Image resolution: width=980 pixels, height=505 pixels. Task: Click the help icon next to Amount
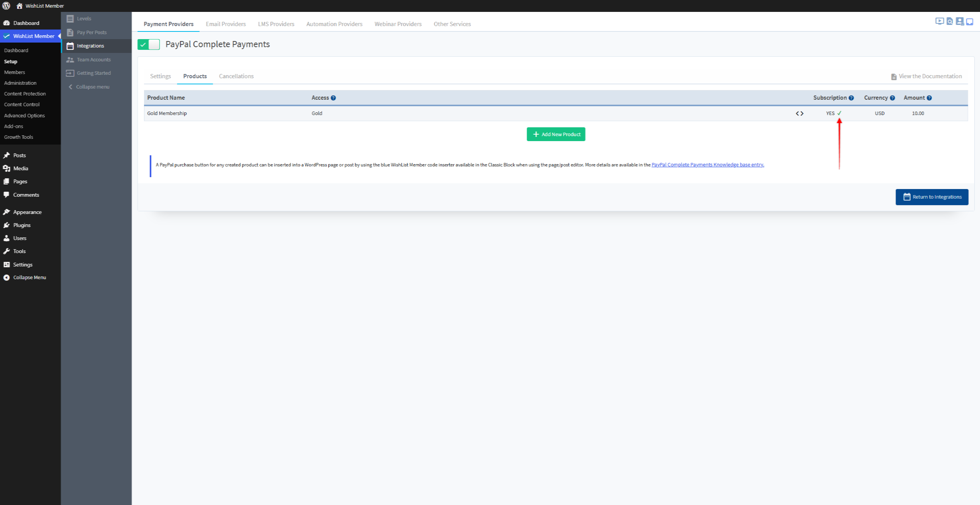929,98
